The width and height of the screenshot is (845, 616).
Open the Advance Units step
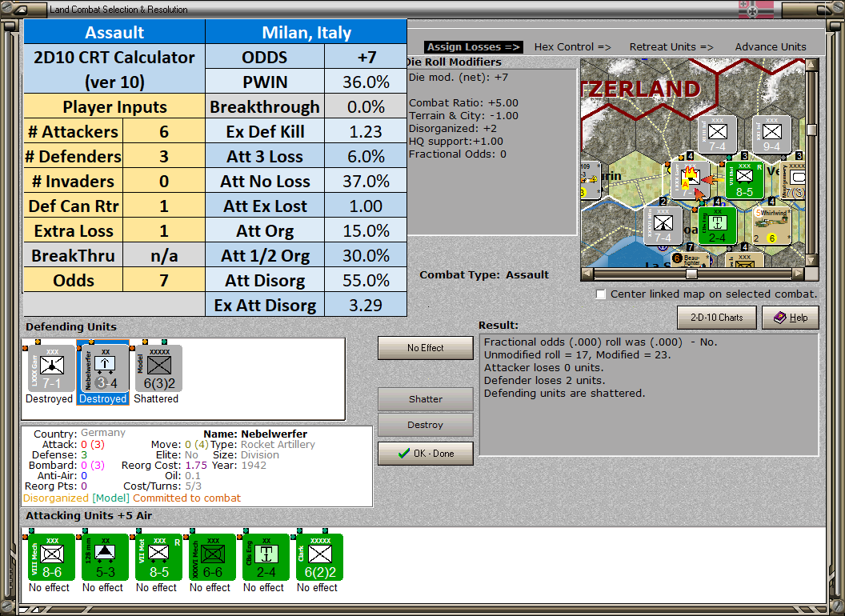(x=771, y=47)
